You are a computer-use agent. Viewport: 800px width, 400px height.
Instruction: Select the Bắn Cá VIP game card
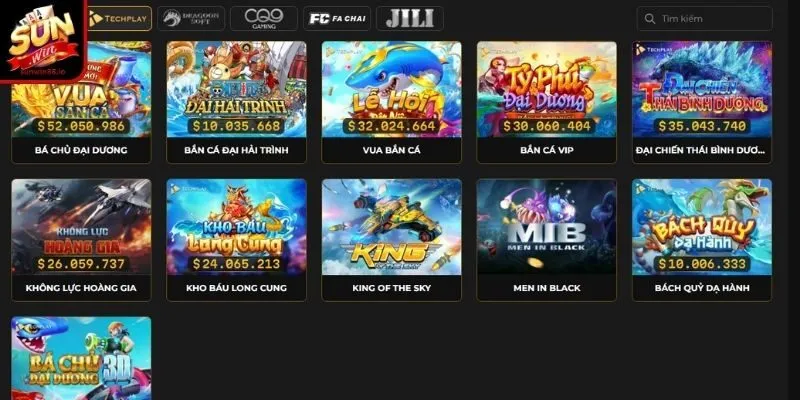point(546,102)
